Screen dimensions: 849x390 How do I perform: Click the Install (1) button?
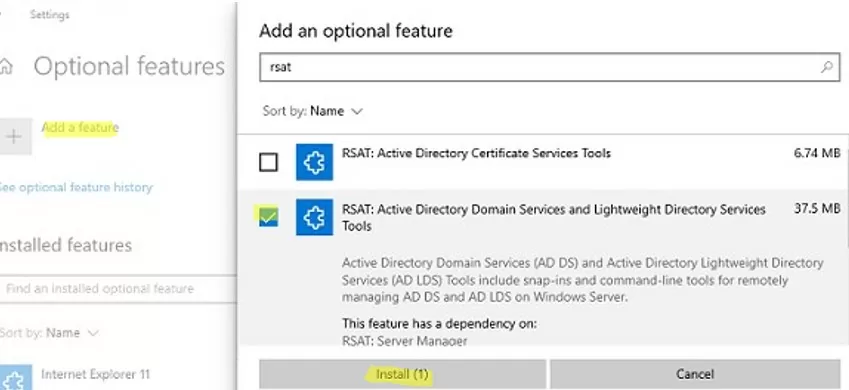click(x=402, y=374)
